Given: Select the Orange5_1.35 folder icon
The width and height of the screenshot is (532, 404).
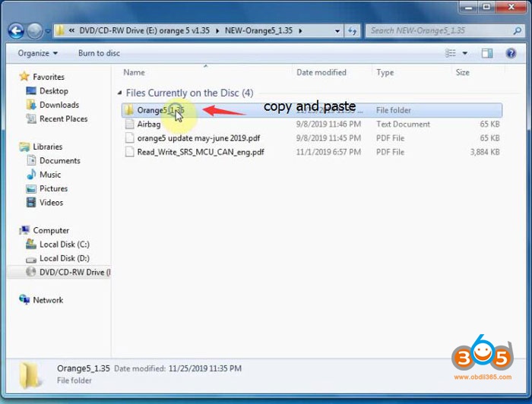Looking at the screenshot, I should (128, 110).
